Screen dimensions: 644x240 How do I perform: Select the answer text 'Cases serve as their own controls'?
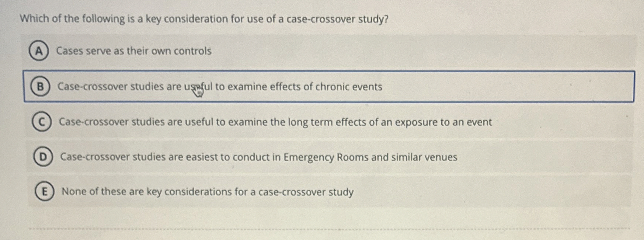pos(134,51)
